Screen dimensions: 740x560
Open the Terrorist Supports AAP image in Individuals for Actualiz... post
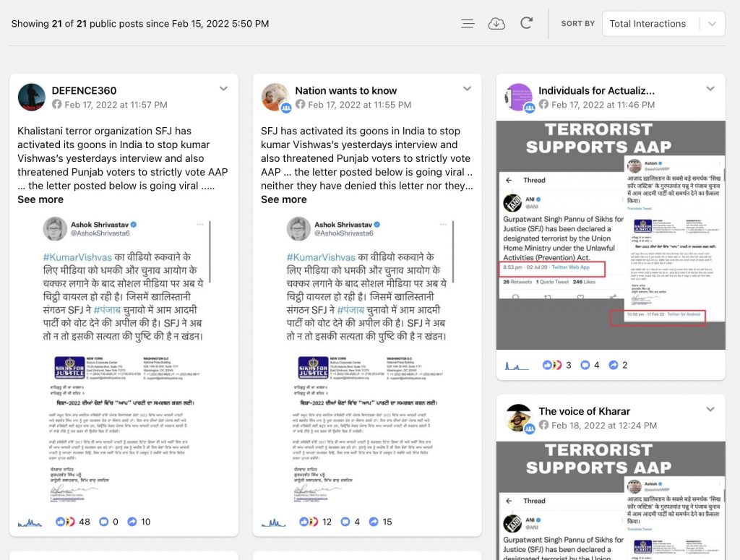click(611, 236)
